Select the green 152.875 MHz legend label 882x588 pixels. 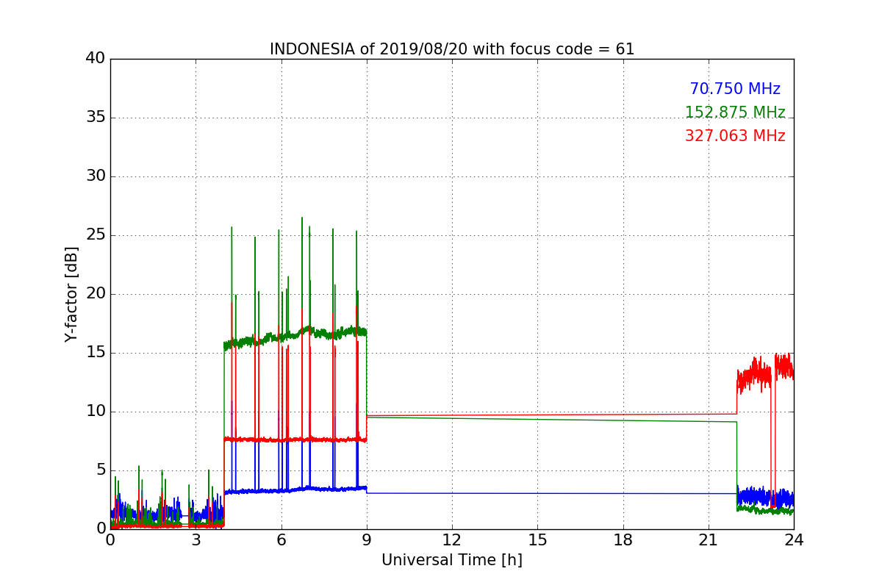(x=735, y=112)
